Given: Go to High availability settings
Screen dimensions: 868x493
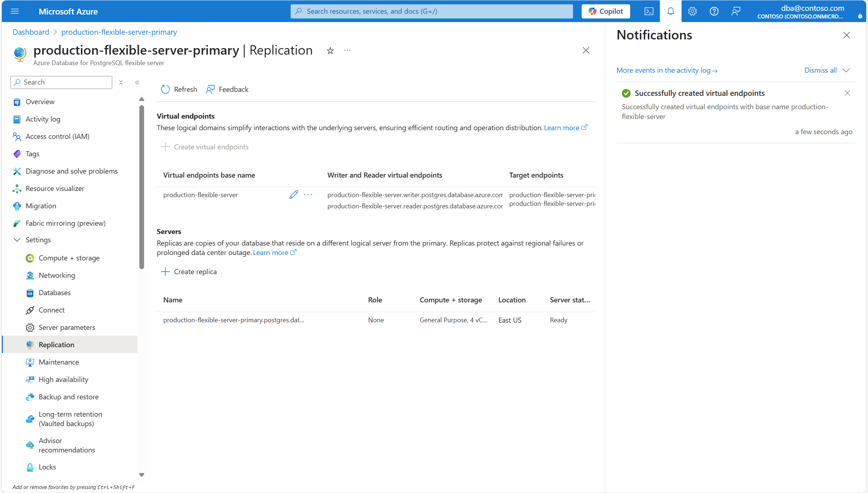Looking at the screenshot, I should (x=63, y=379).
